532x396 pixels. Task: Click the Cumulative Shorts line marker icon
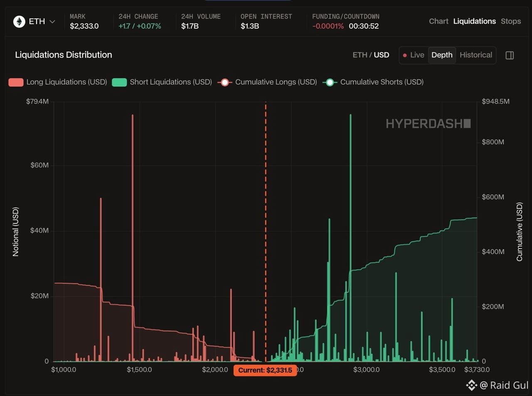(330, 82)
